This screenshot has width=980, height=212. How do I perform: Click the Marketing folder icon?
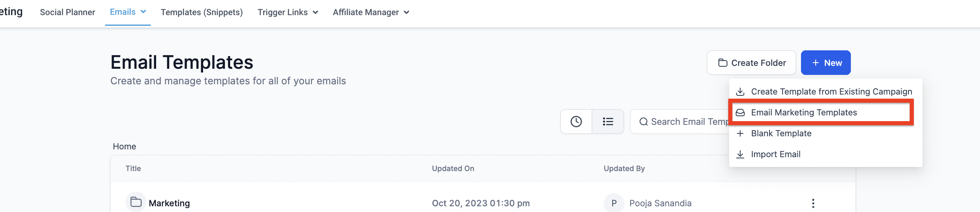pyautogui.click(x=136, y=202)
